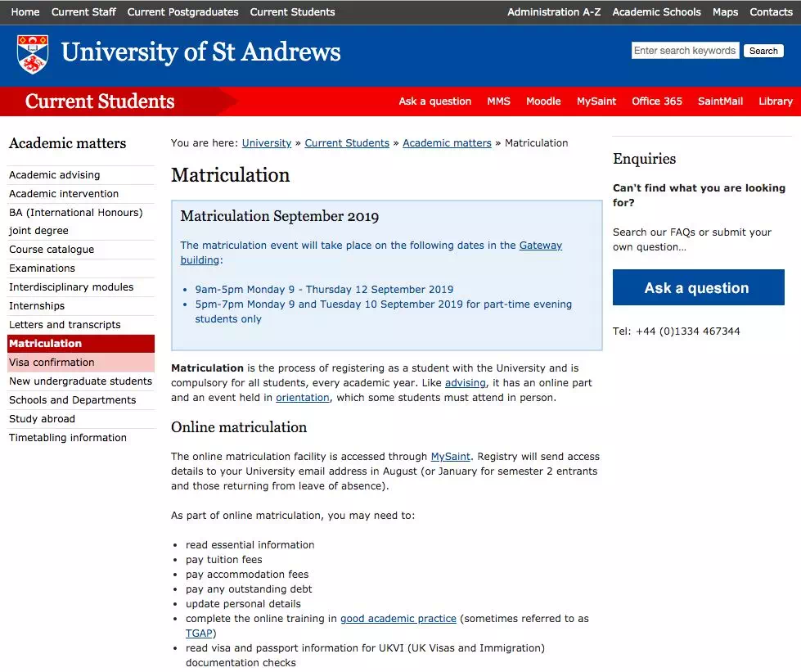Open Academic advising in sidebar
The width and height of the screenshot is (801, 672).
[81, 175]
